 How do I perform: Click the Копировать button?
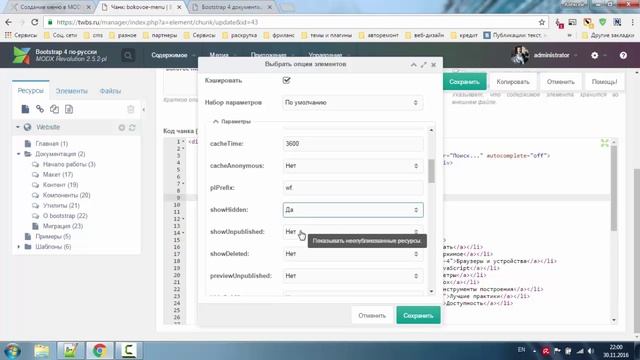tap(513, 82)
